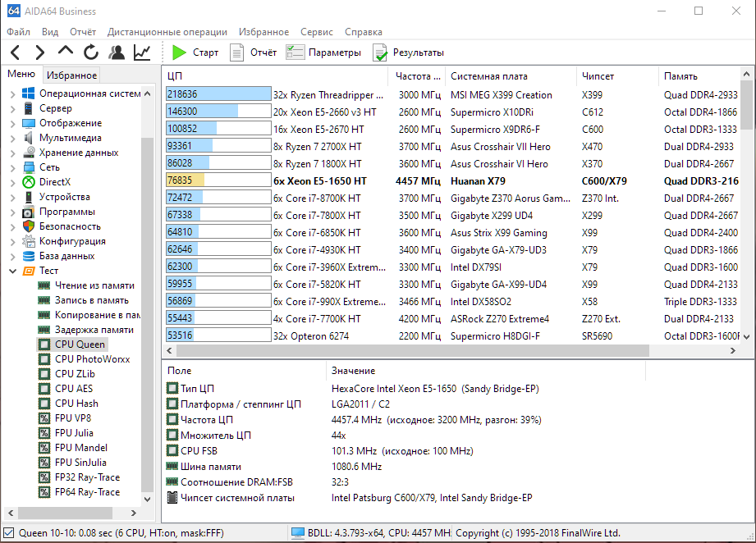Select the CPU Hash test icon

[x=44, y=404]
